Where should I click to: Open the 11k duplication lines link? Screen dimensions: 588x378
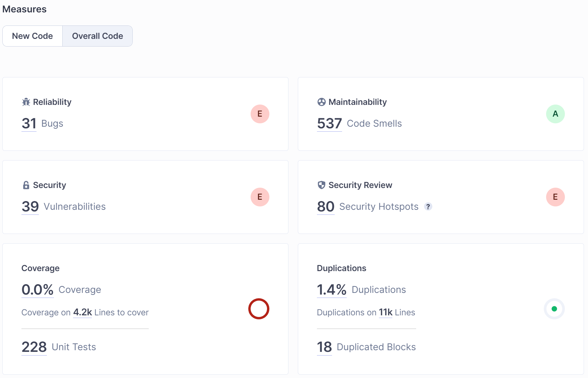386,312
